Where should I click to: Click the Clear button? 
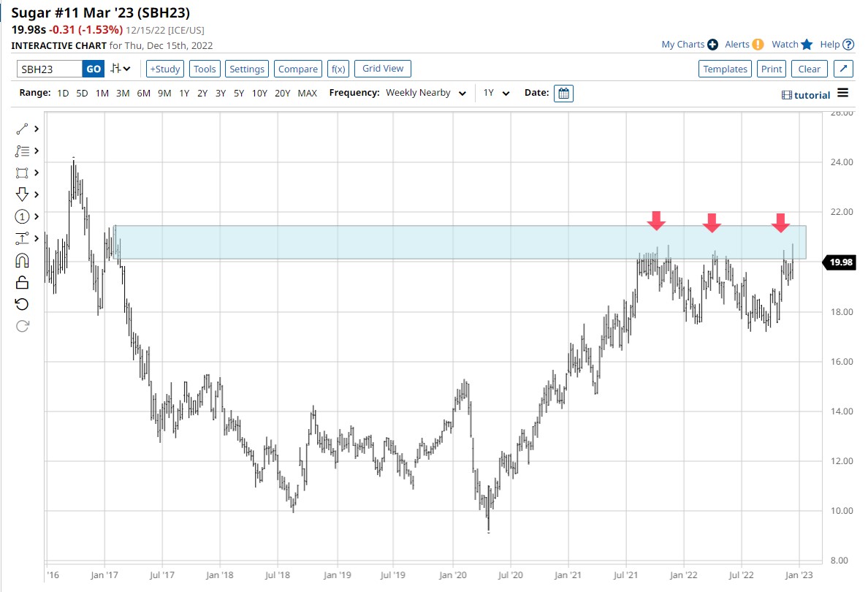pyautogui.click(x=809, y=68)
